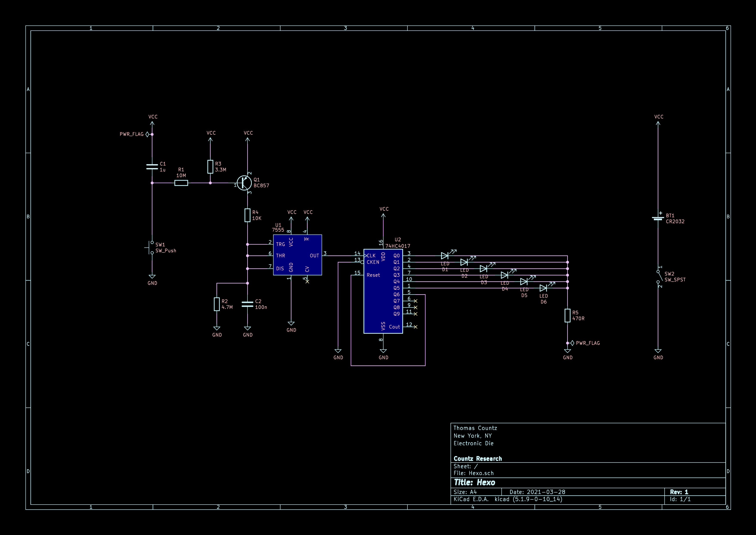
Task: Click the 'Electronic Die' comment line
Action: coord(473,443)
